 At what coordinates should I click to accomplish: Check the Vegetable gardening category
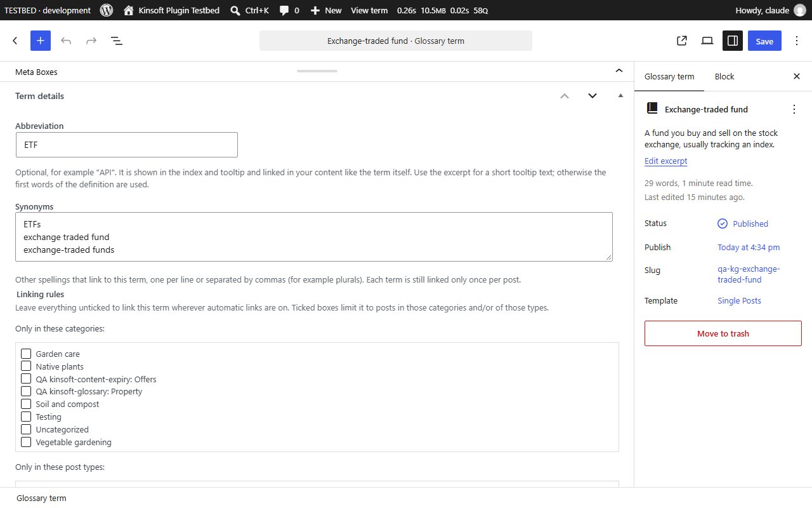click(x=26, y=442)
